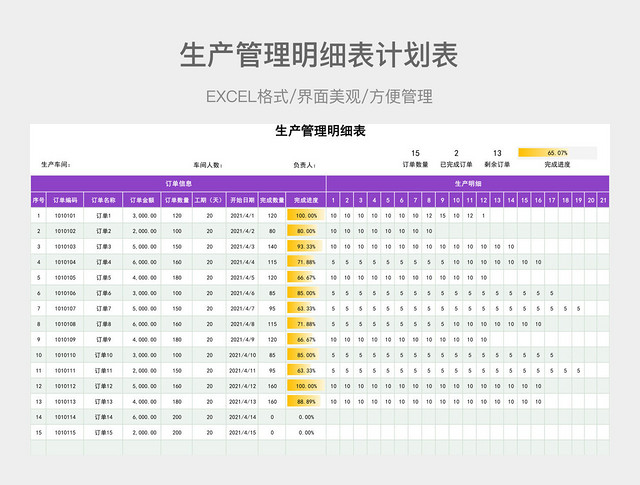Select the 已完成订单 summary label

pos(456,165)
